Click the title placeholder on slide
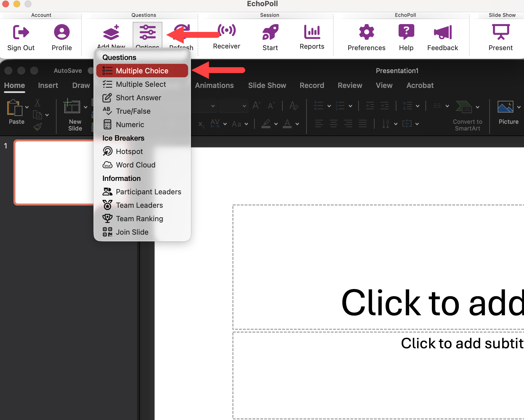Screen dimensions: 524x420 tap(378, 267)
